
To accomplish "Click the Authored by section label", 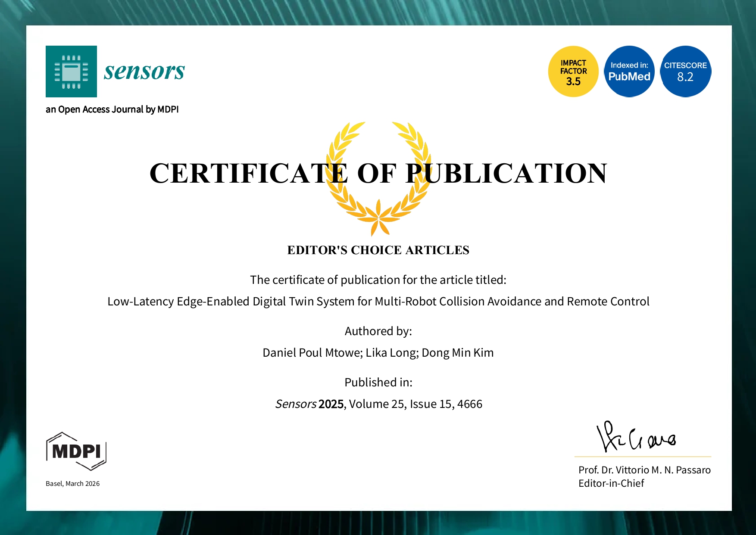I will click(x=378, y=331).
